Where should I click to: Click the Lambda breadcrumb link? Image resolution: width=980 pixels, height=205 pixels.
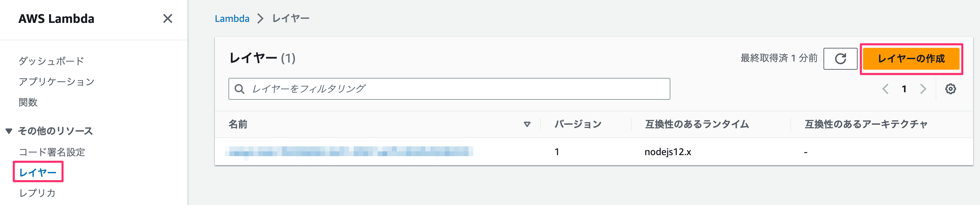tap(232, 18)
